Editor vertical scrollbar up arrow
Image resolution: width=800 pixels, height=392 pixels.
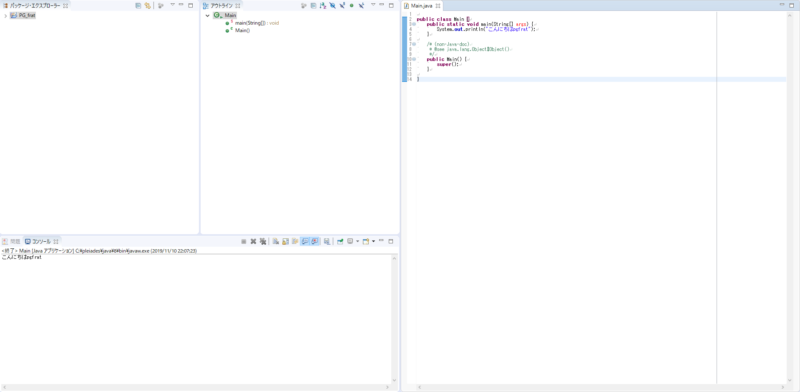(x=790, y=15)
